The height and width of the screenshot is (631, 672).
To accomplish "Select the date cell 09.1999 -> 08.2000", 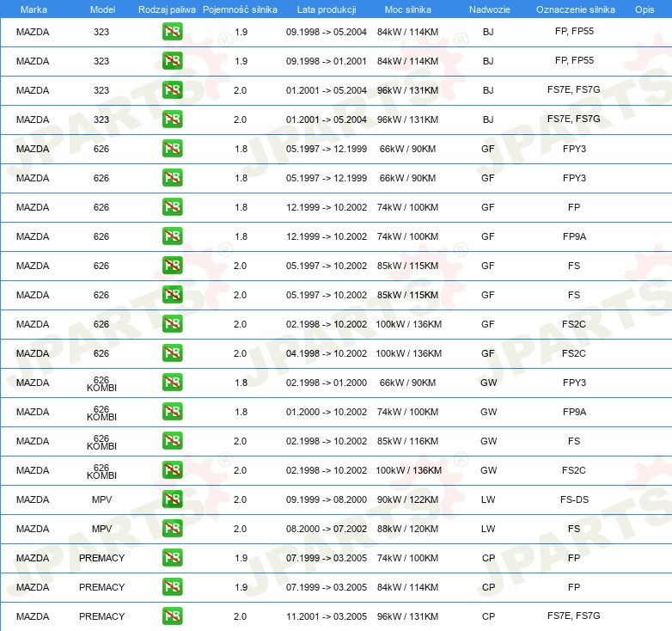I will click(x=327, y=499).
